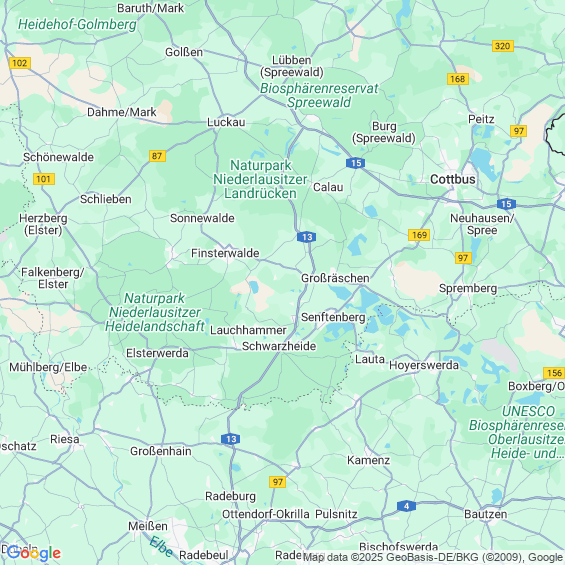Click the route 169 highway shield
This screenshot has width=565, height=565.
point(419,235)
